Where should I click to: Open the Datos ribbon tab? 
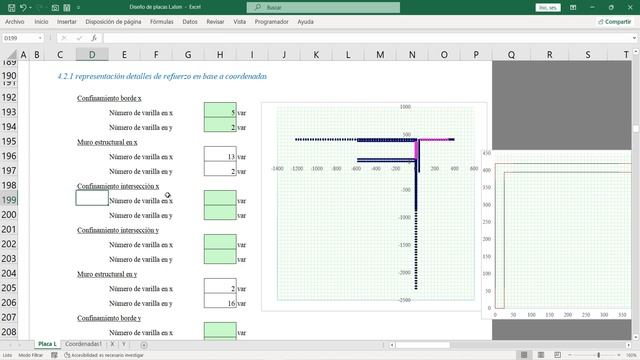click(190, 22)
